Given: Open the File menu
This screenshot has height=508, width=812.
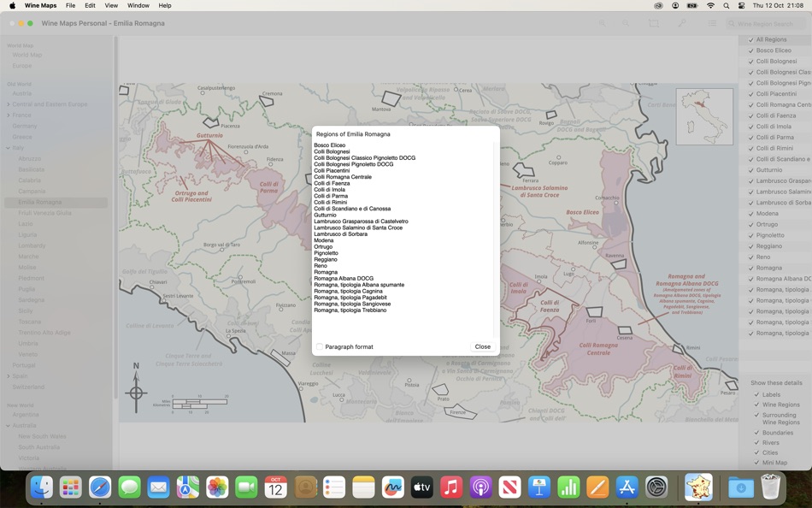Looking at the screenshot, I should point(70,6).
